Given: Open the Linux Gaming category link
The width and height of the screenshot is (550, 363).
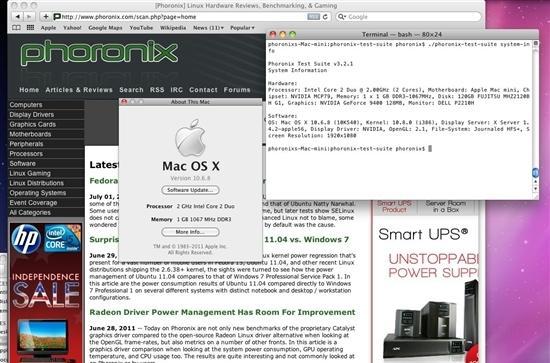Looking at the screenshot, I should (30, 173).
